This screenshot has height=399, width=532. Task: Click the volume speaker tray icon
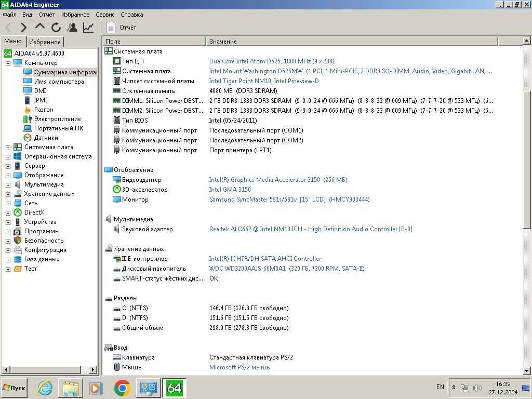click(477, 388)
